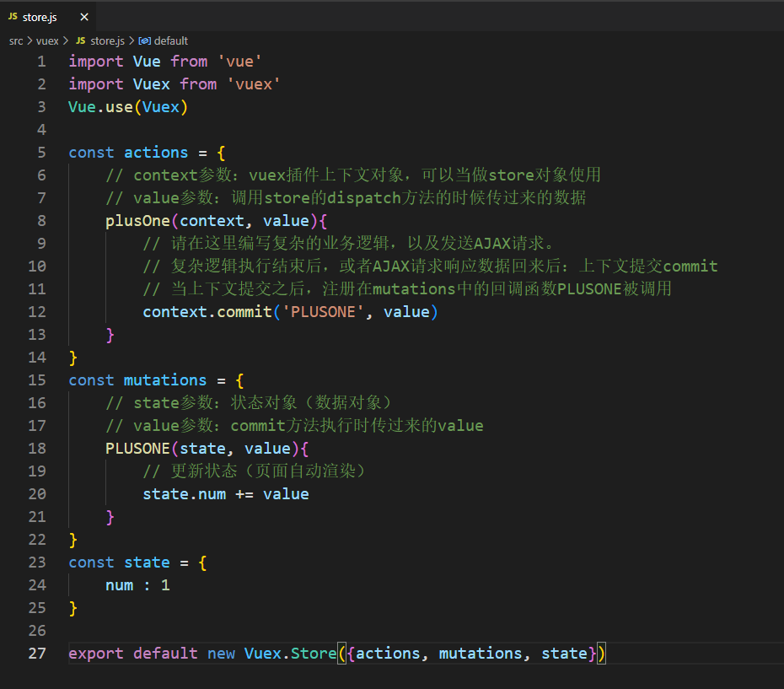This screenshot has width=784, height=689.
Task: Click the mutations constant declaration
Action: (x=165, y=380)
